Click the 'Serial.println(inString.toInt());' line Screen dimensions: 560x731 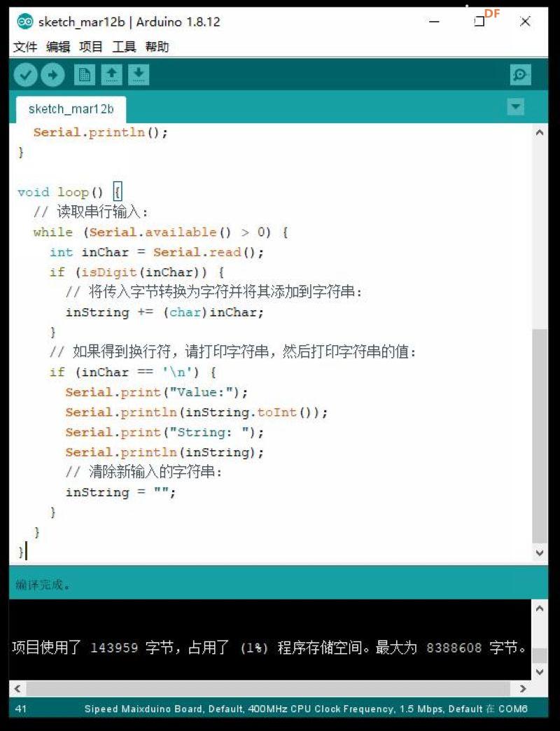[197, 412]
